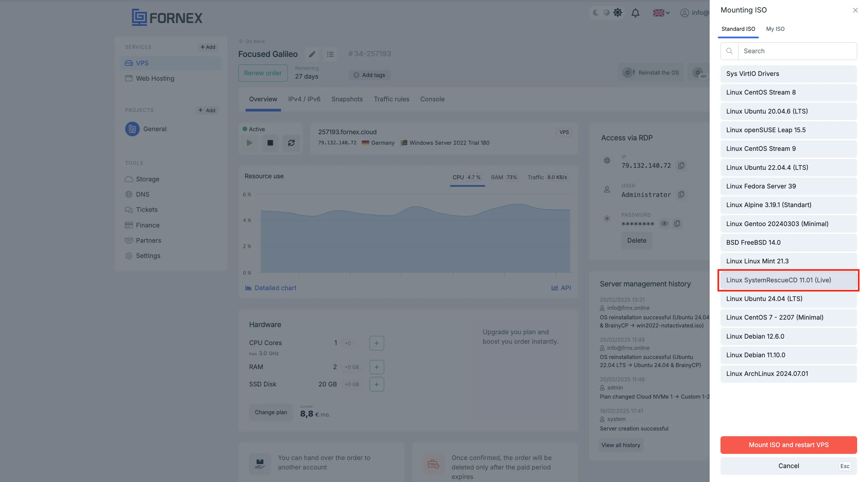Screen dimensions: 868x482
Task: Open the language flag dropdown
Action: point(661,13)
